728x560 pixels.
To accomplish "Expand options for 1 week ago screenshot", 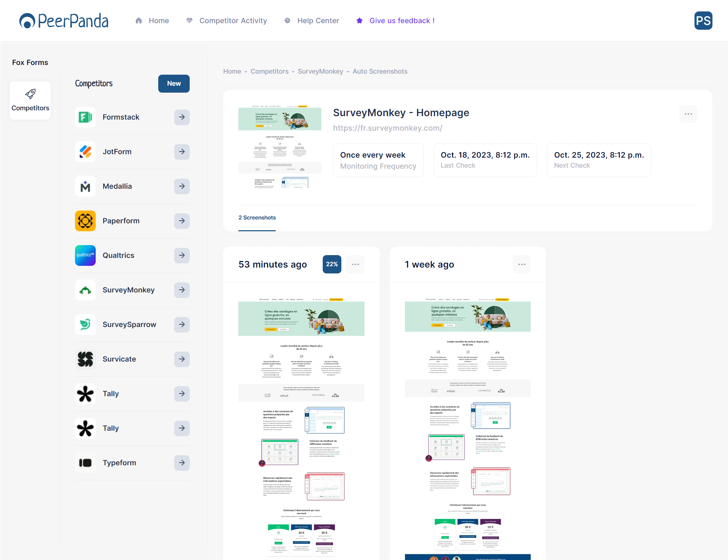I will pyautogui.click(x=522, y=264).
